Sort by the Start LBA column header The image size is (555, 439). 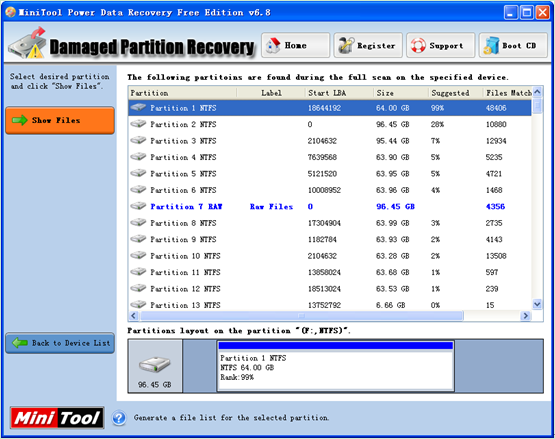click(x=339, y=93)
